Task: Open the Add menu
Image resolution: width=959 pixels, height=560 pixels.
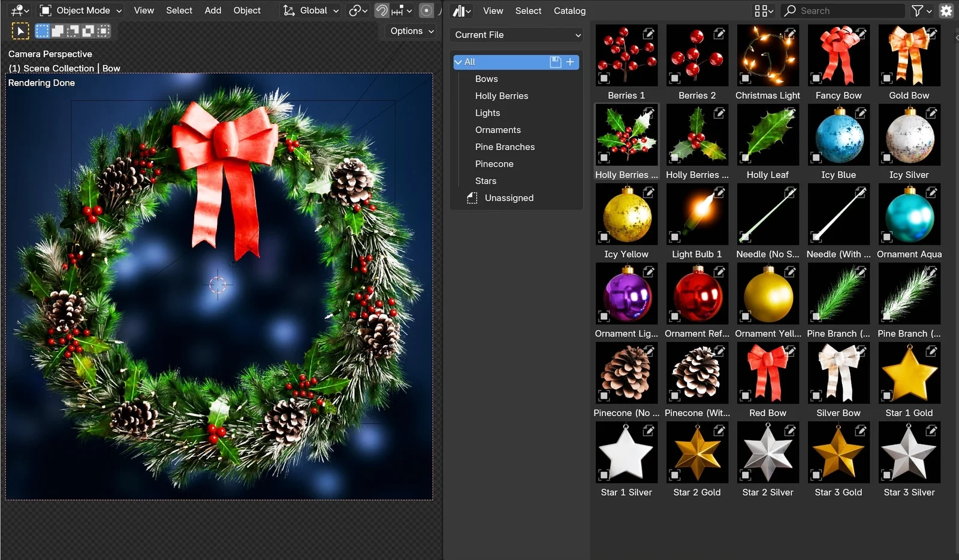Action: coord(212,10)
